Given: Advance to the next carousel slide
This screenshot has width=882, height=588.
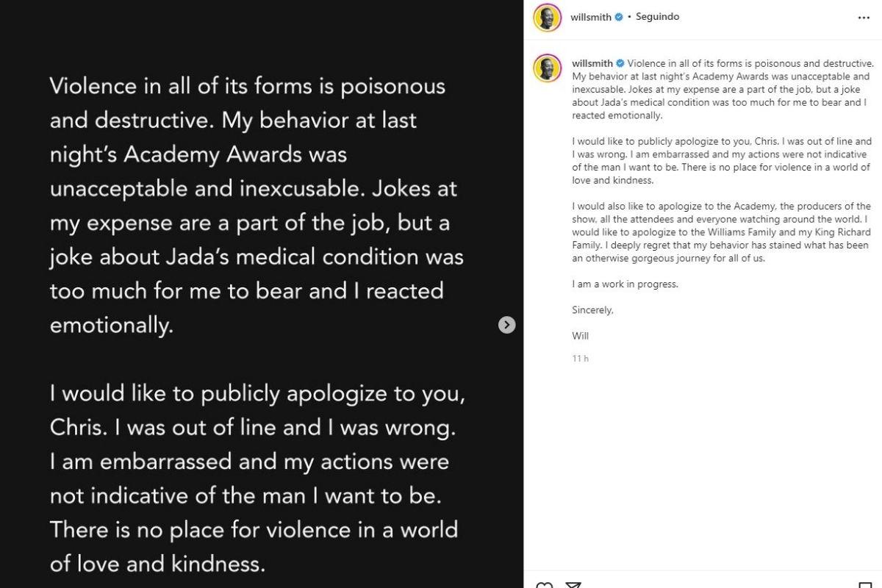Looking at the screenshot, I should 506,325.
